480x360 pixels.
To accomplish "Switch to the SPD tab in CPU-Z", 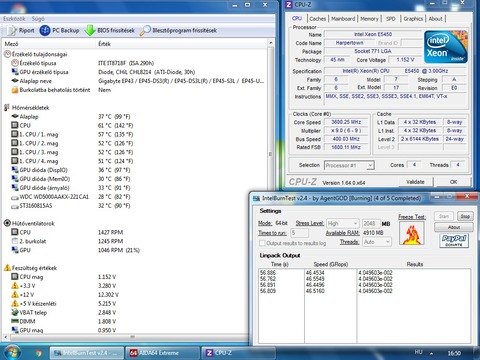I will click(391, 19).
